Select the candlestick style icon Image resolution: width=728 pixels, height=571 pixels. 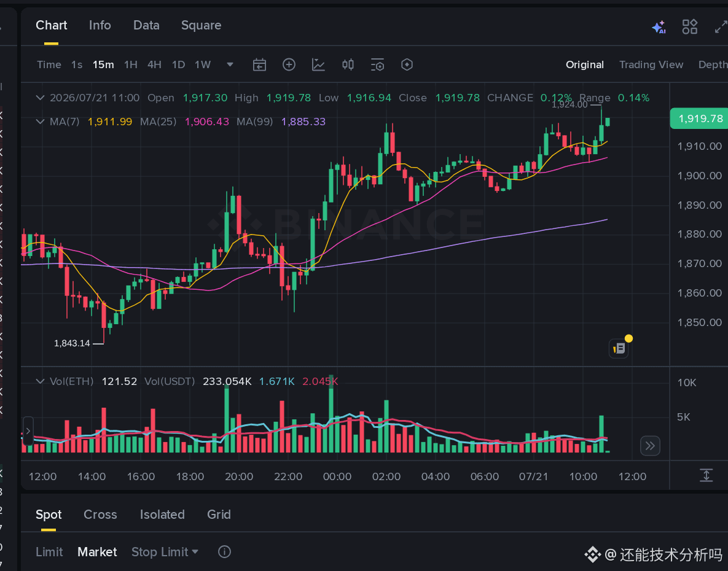click(x=348, y=64)
